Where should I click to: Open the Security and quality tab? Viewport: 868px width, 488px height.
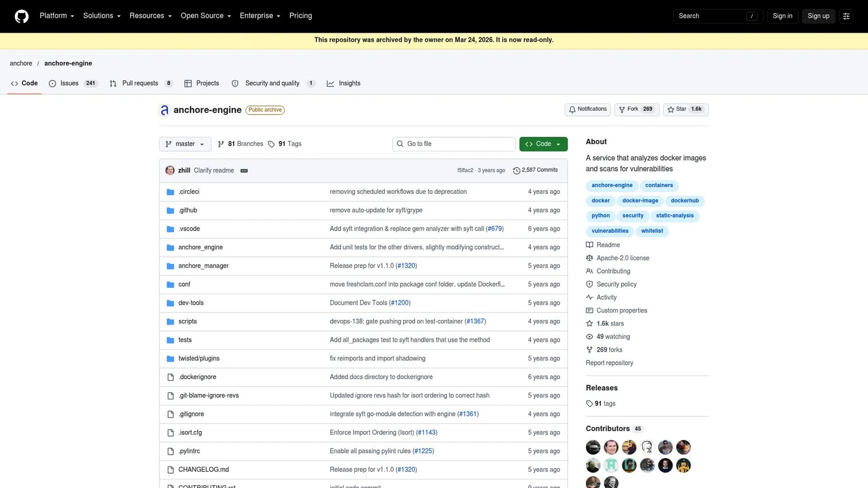pyautogui.click(x=273, y=84)
